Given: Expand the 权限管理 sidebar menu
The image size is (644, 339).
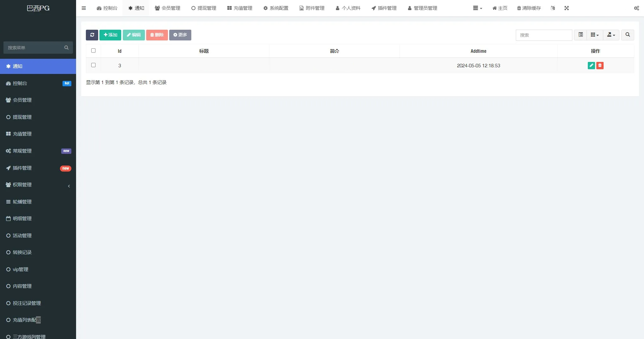Looking at the screenshot, I should pos(38,185).
